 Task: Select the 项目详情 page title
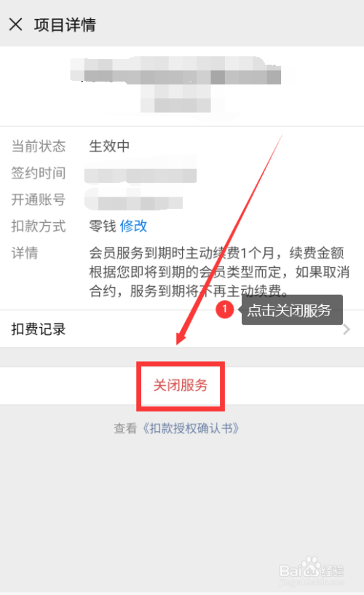(65, 25)
